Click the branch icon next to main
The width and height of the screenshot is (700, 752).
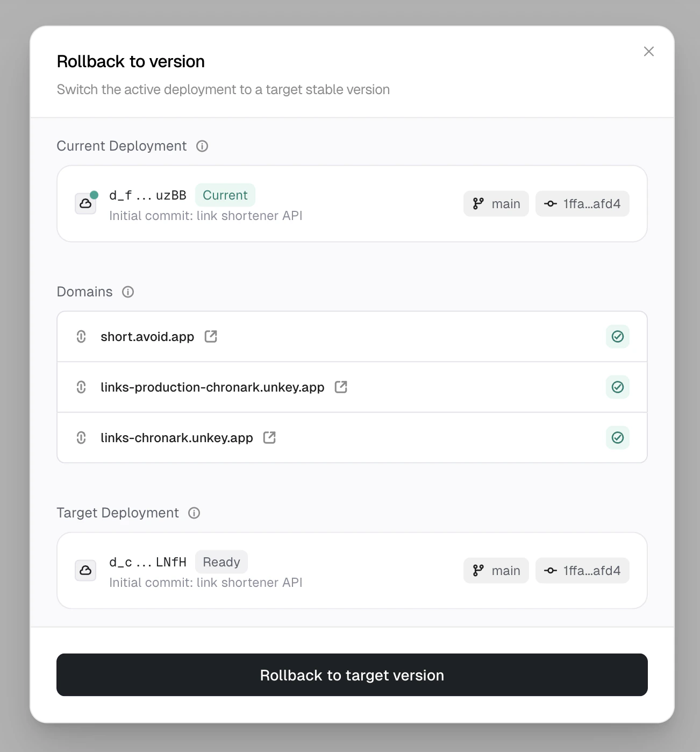point(477,203)
